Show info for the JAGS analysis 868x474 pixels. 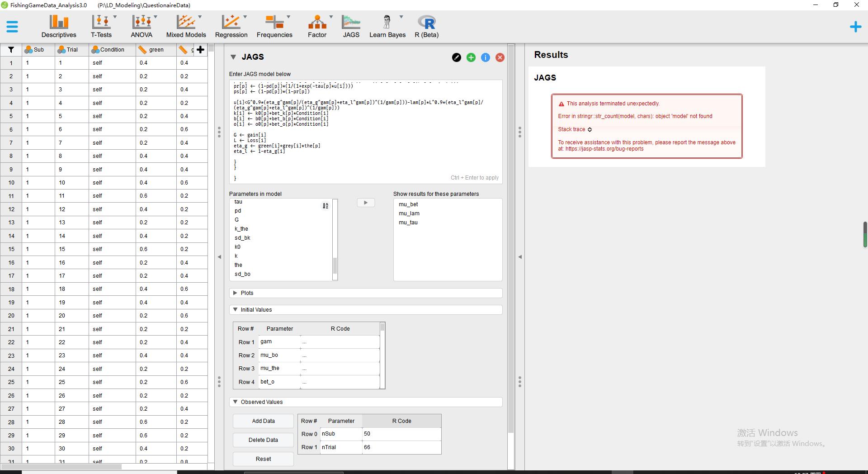[485, 57]
